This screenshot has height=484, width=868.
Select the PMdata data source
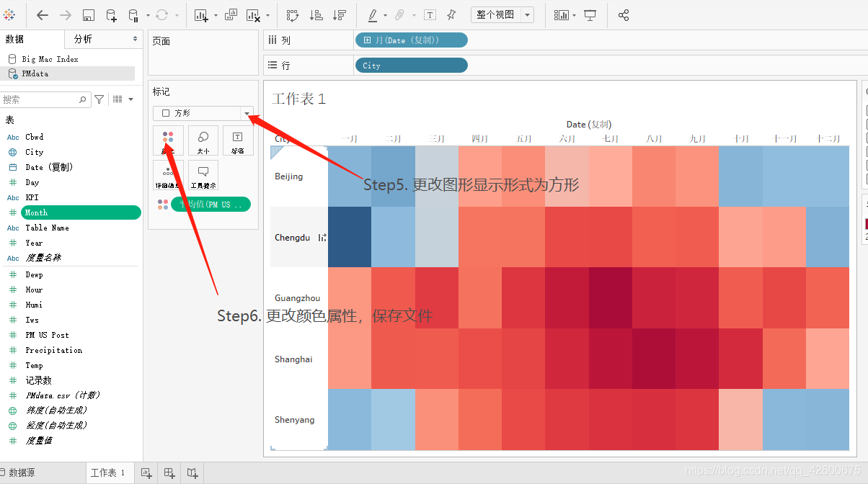[x=35, y=73]
